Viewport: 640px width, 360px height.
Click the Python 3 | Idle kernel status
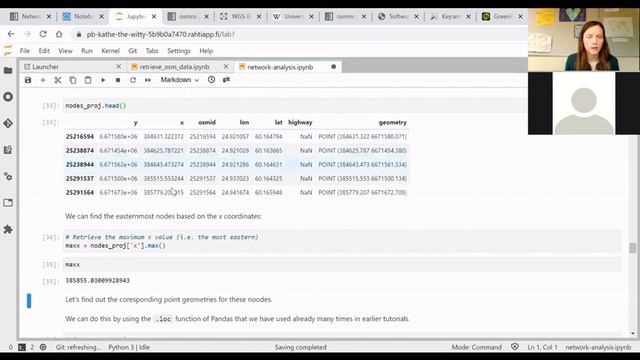click(129, 347)
